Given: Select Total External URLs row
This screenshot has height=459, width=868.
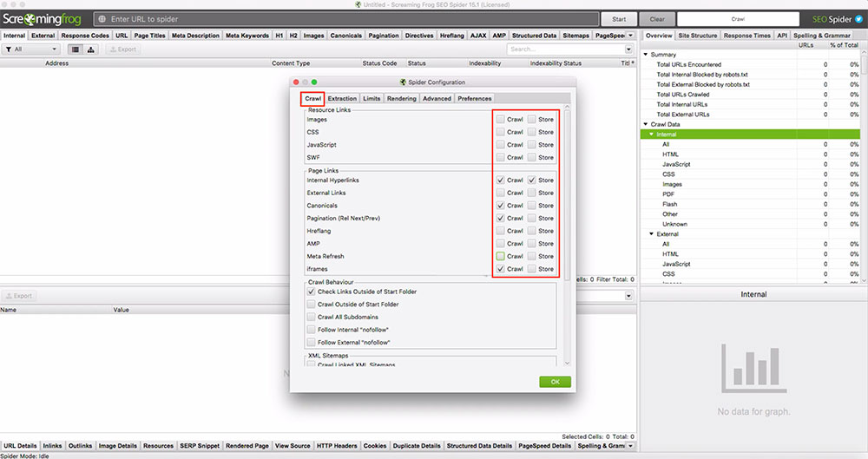Looking at the screenshot, I should click(x=750, y=114).
